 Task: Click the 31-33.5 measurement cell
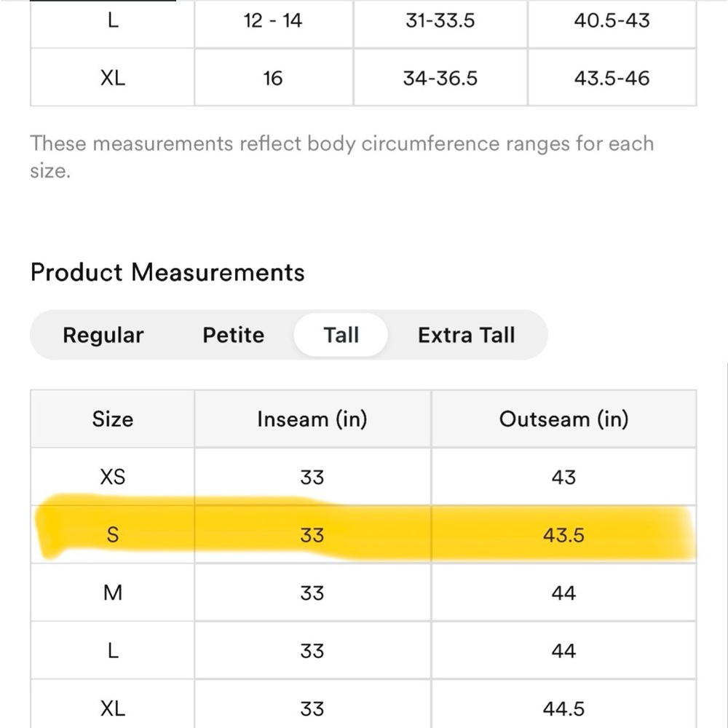click(440, 20)
